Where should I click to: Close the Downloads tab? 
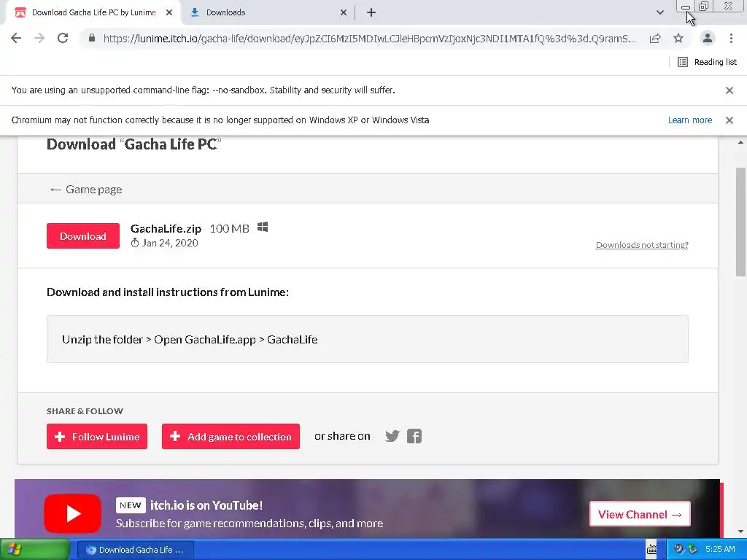click(x=344, y=12)
